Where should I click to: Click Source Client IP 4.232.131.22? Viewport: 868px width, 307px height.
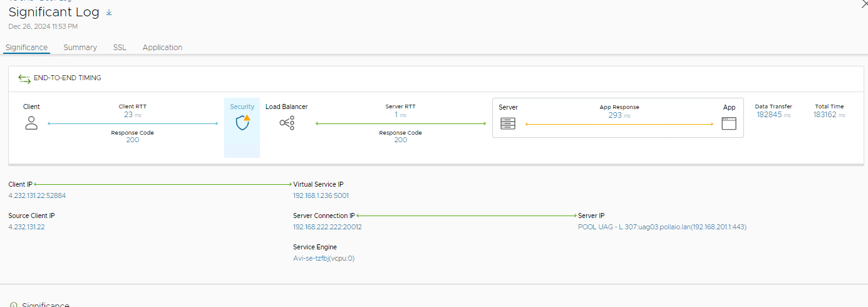[x=26, y=227]
